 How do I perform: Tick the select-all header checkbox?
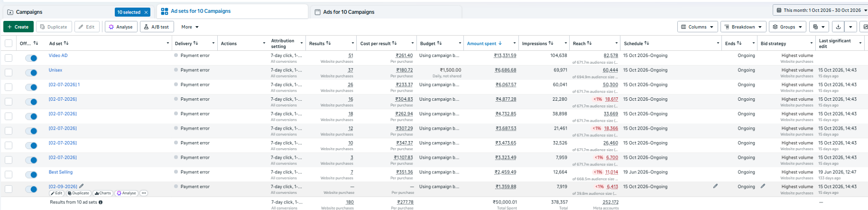pyautogui.click(x=9, y=43)
